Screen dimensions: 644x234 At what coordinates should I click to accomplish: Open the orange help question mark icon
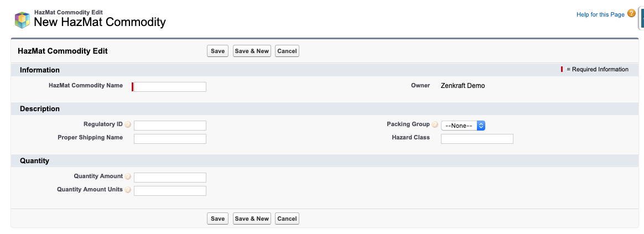click(x=631, y=13)
